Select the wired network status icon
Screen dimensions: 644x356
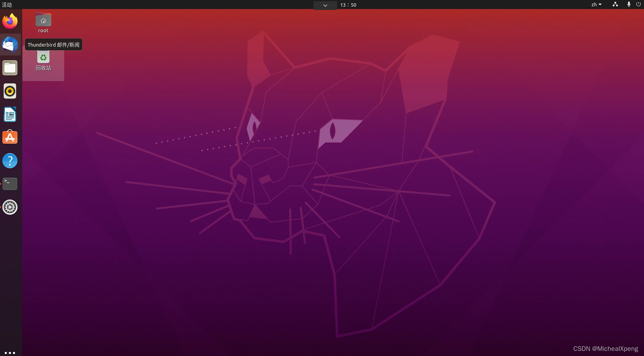point(615,5)
